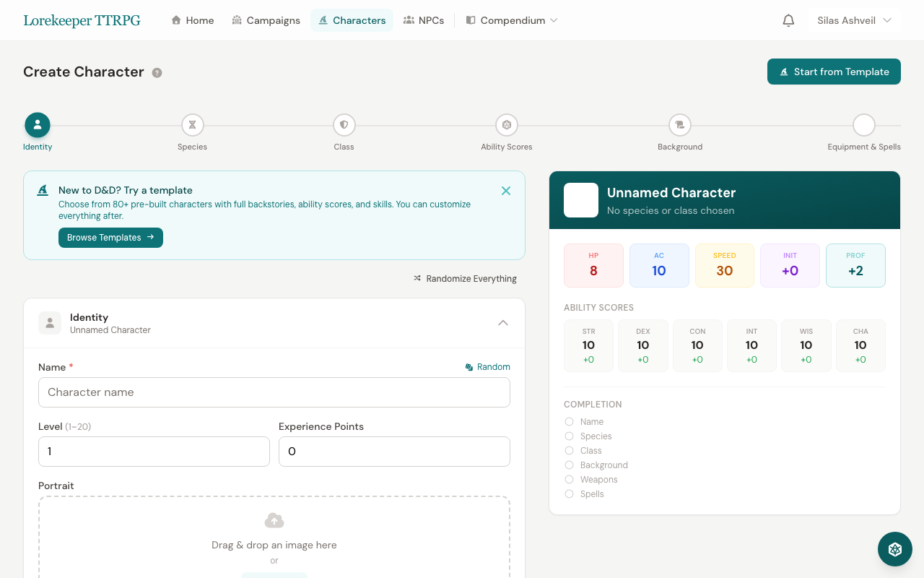Select the Background step icon
The height and width of the screenshot is (578, 924).
coord(679,125)
